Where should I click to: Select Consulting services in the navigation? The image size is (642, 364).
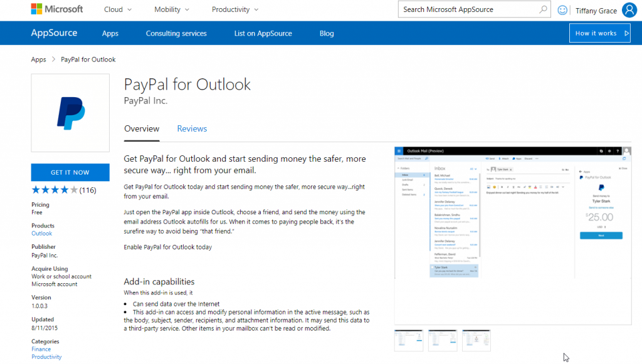pos(176,33)
